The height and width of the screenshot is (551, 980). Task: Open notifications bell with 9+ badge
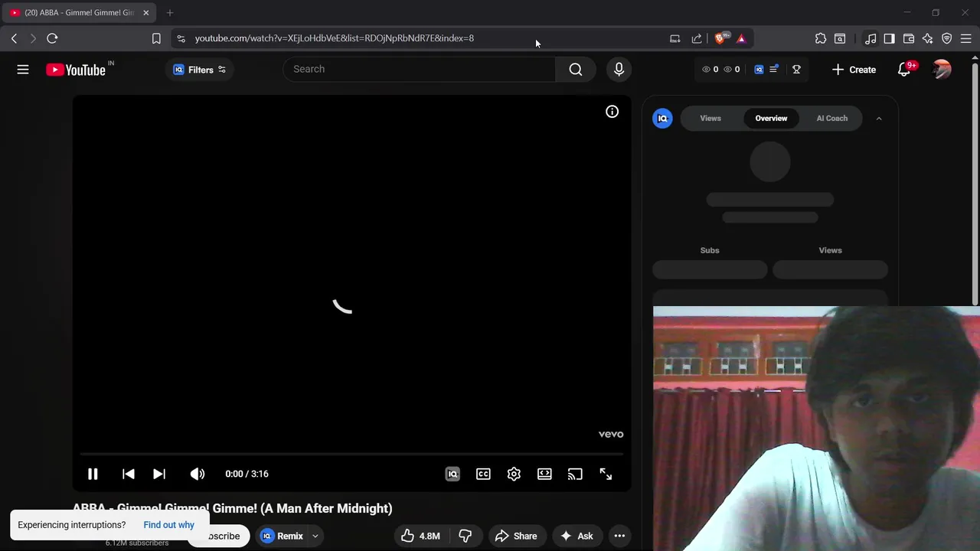tap(905, 70)
